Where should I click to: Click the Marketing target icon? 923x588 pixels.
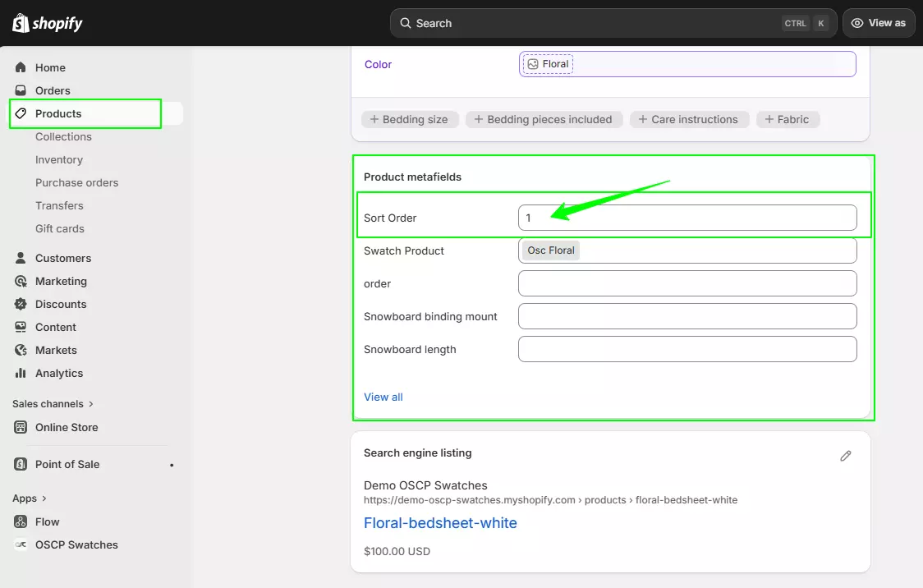tap(21, 281)
